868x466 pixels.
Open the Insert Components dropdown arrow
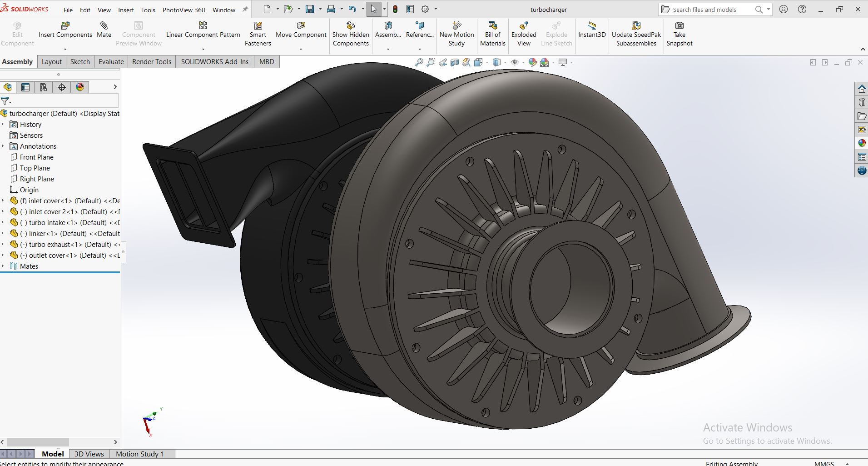(65, 49)
